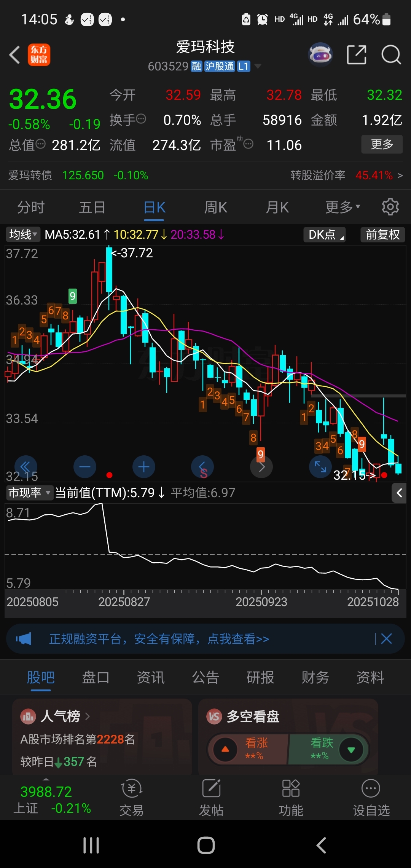Screen dimensions: 411x868
Task: Tap 上证 index 3988.72 ticker
Action: coord(52,799)
